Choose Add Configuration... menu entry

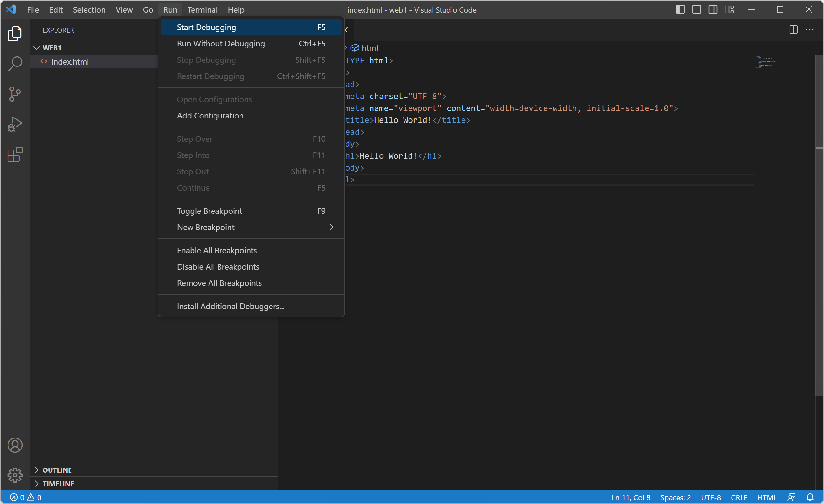point(213,116)
